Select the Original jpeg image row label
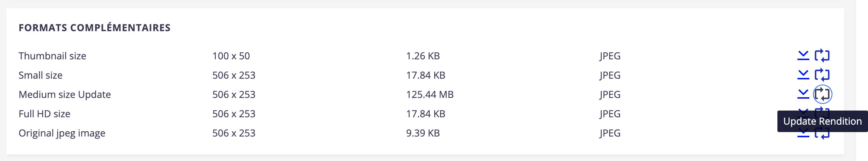Image resolution: width=868 pixels, height=161 pixels. click(62, 133)
